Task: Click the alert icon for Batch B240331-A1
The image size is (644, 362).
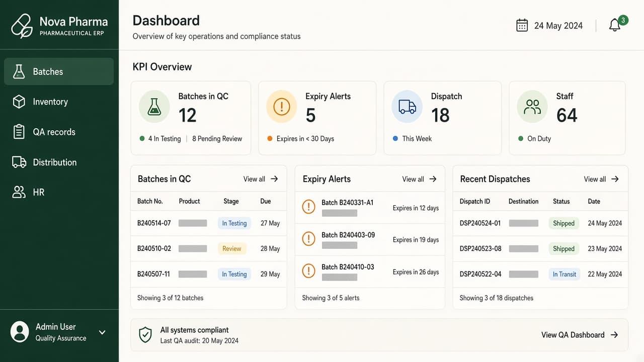Action: pos(308,207)
